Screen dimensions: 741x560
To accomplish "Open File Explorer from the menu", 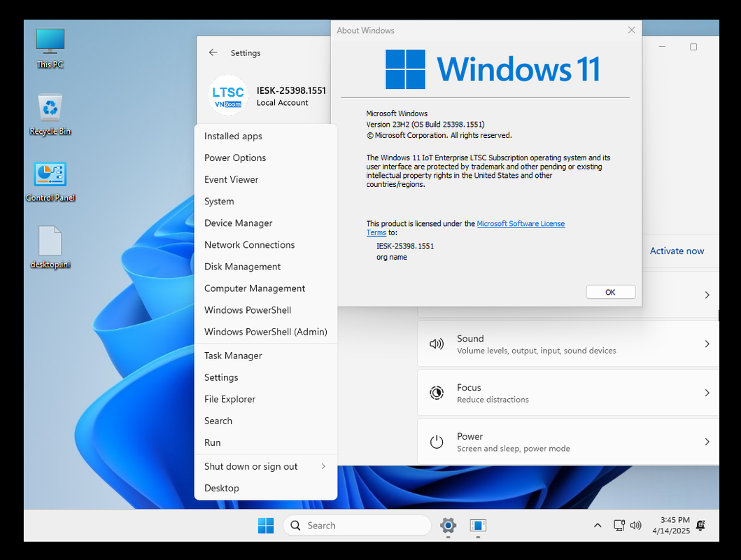I will (x=266, y=399).
